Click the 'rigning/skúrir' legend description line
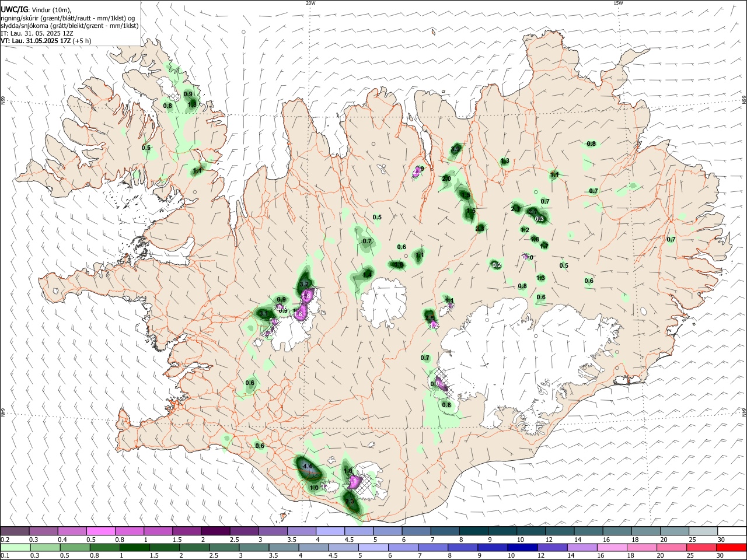Screen dimensions: 747x560 click(68, 18)
